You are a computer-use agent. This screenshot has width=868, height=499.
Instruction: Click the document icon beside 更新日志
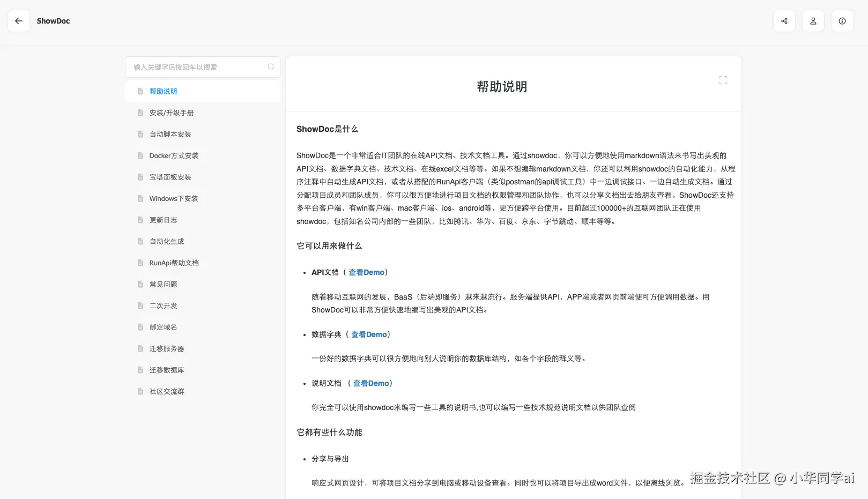pyautogui.click(x=140, y=220)
